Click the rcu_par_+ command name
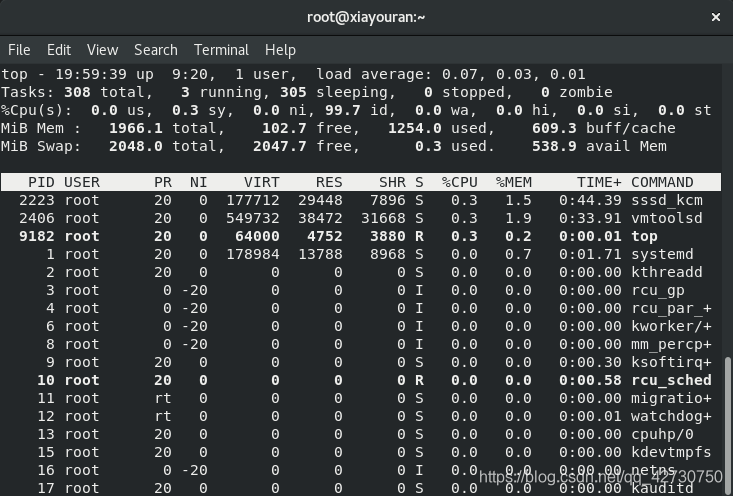The image size is (733, 496). 671,308
